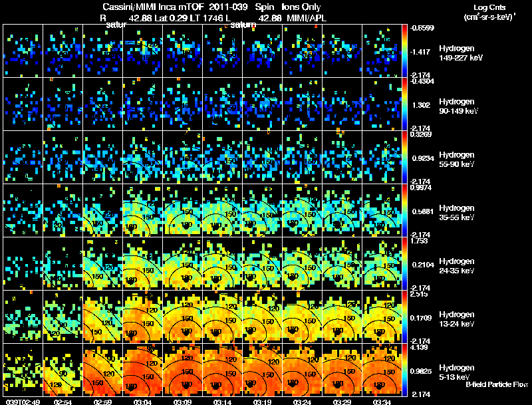Click the 'Hydrogen 90-149 keV' row label
The height and width of the screenshot is (405, 532).
coord(459,106)
